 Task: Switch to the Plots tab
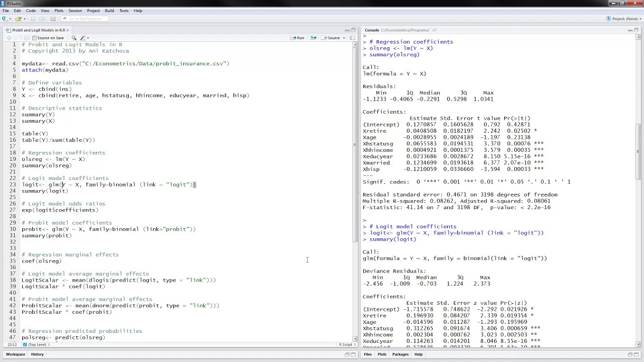click(382, 354)
